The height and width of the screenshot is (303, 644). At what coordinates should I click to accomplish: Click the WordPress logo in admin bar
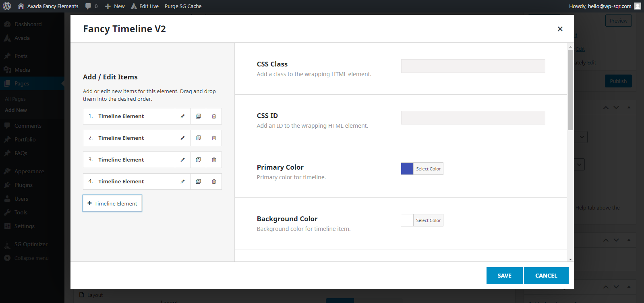click(x=7, y=6)
